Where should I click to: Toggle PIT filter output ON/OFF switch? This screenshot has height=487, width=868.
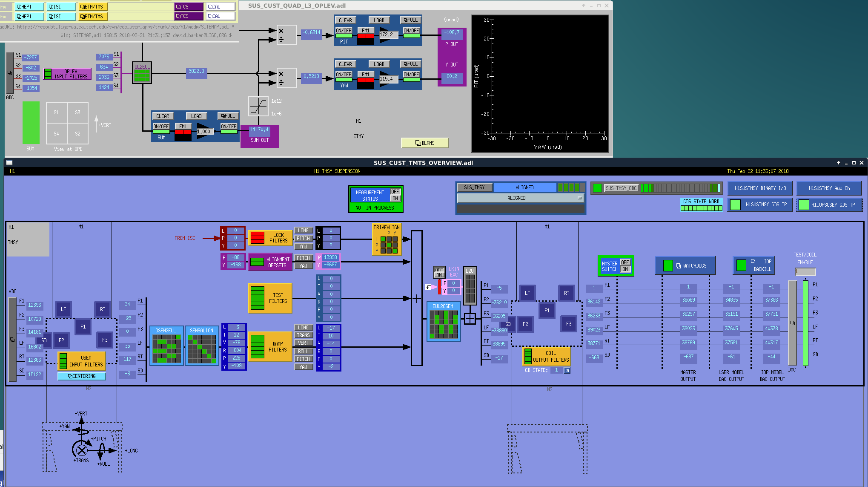pyautogui.click(x=411, y=31)
